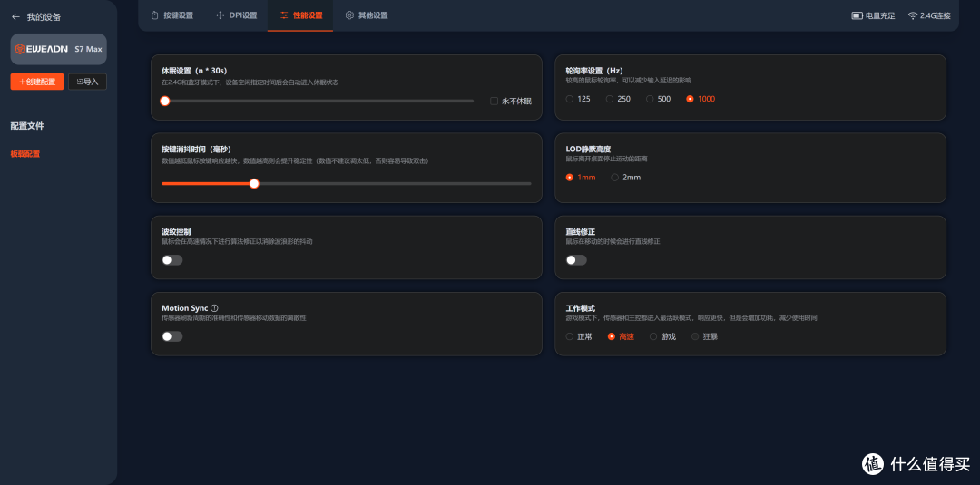Click the 按键消抖时间 slider handle
980x485 pixels.
click(x=254, y=183)
